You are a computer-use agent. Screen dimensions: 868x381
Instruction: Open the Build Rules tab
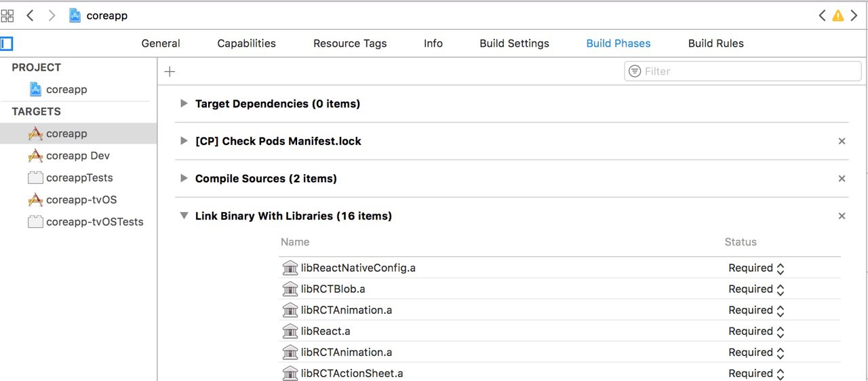pos(716,43)
